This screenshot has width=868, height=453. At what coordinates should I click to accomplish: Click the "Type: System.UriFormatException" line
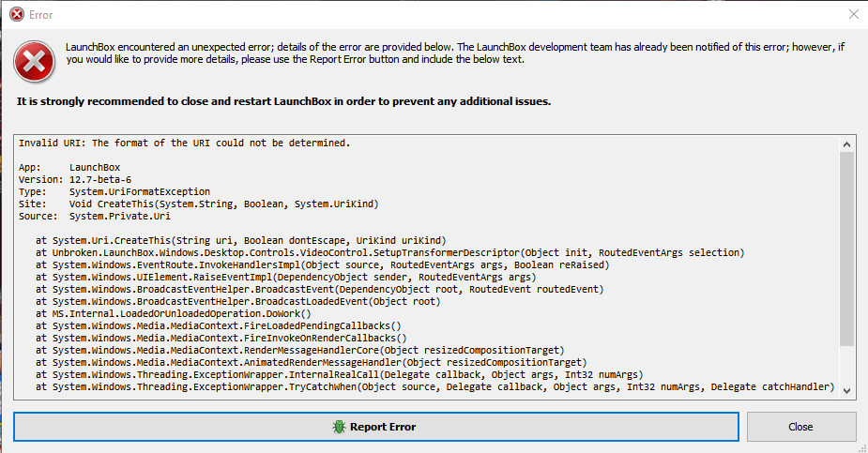114,191
